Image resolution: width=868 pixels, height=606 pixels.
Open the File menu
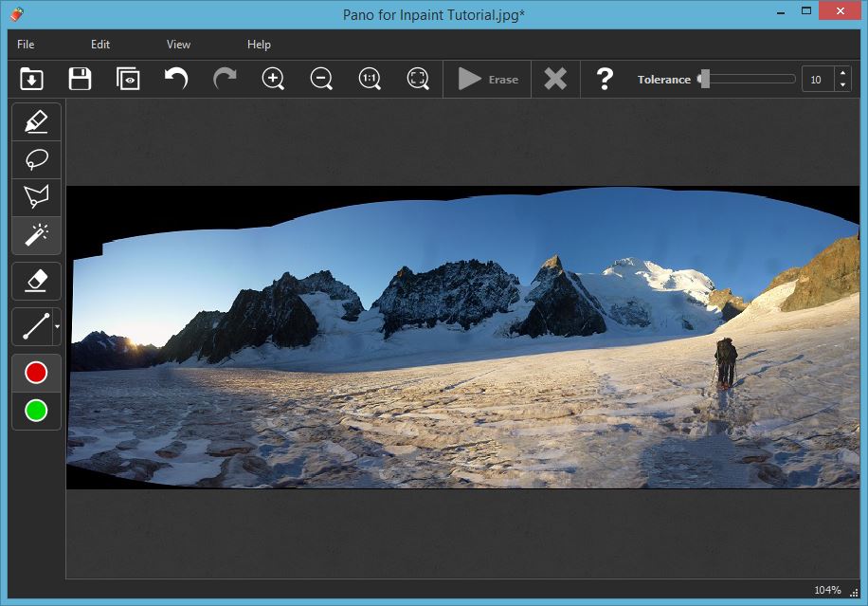pyautogui.click(x=26, y=45)
